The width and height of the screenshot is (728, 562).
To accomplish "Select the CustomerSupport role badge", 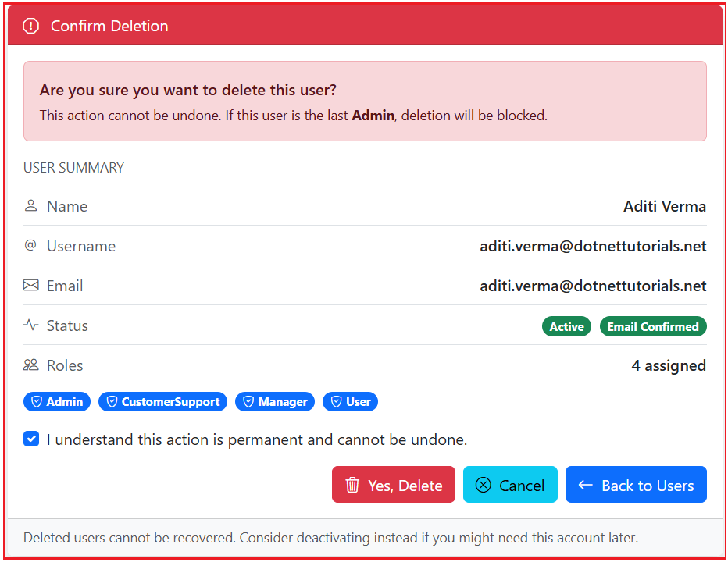I will click(x=162, y=401).
